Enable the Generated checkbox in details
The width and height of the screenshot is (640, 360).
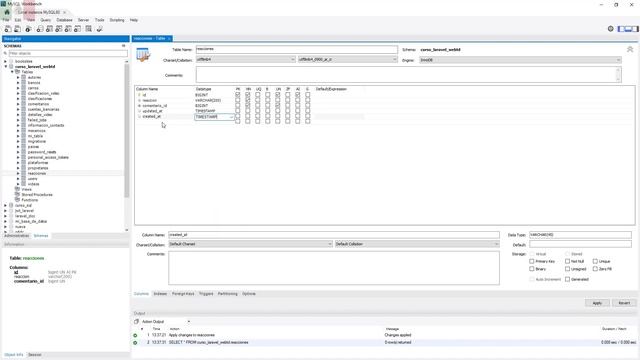[x=567, y=279]
